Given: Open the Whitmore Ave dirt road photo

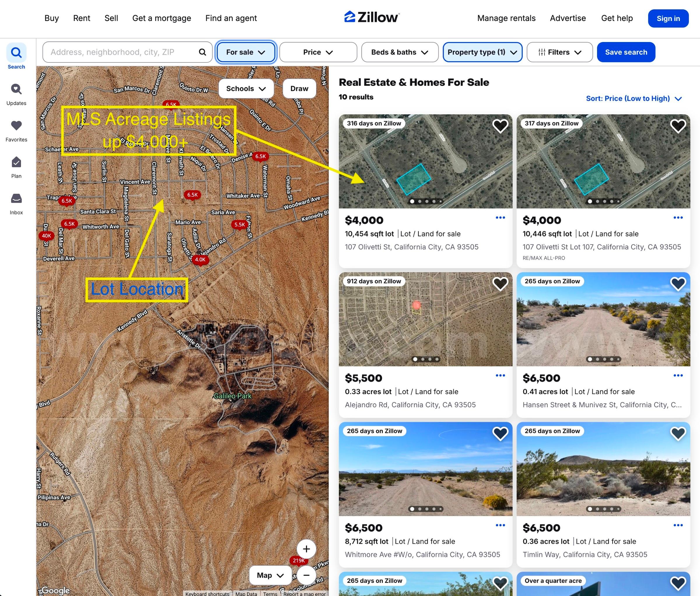Looking at the screenshot, I should point(425,469).
